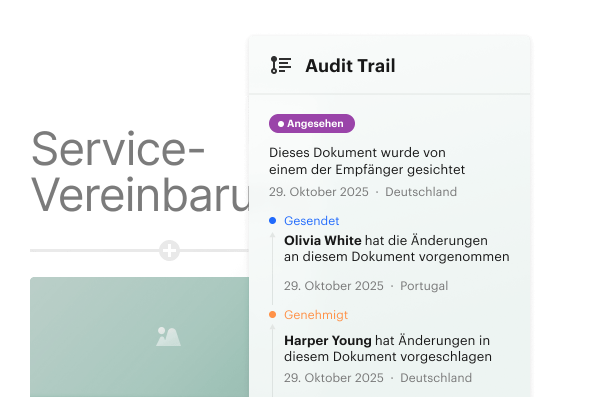Select the name Olivia White
The height and width of the screenshot is (397, 590).
pyautogui.click(x=322, y=240)
